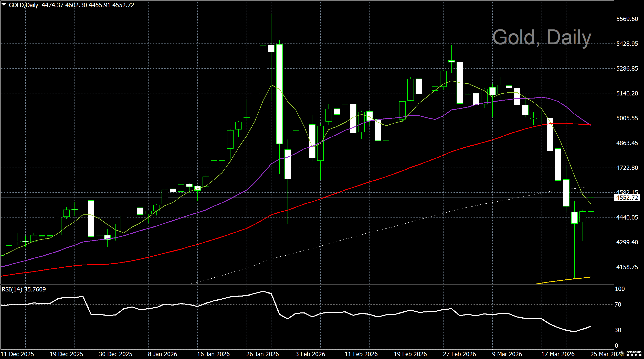This screenshot has width=644, height=359.
Task: Click the triangle arrow beside GOLD,Daily
Action: point(4,5)
